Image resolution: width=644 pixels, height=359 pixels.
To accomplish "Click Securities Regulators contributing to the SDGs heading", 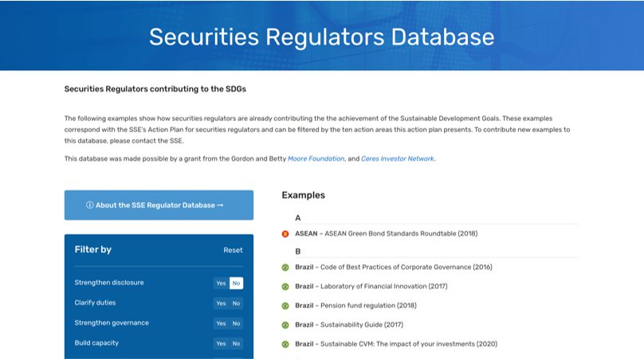I will pos(155,89).
